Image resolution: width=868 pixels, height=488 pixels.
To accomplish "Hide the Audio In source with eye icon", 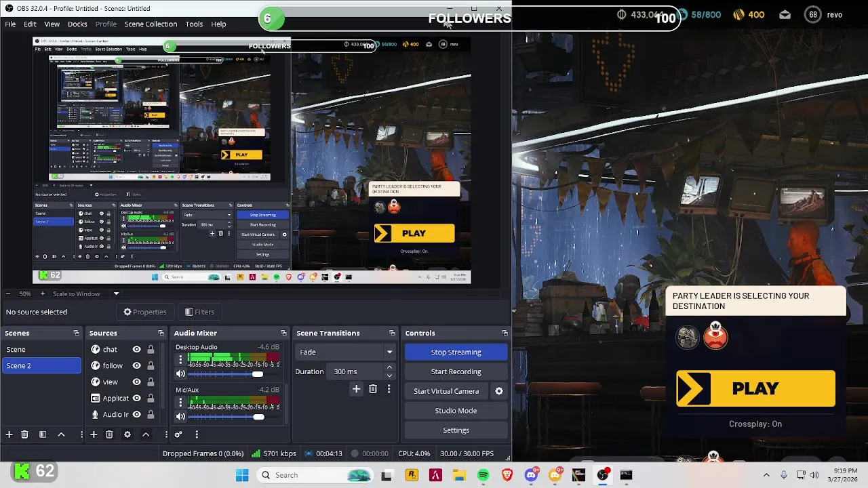I will point(136,414).
